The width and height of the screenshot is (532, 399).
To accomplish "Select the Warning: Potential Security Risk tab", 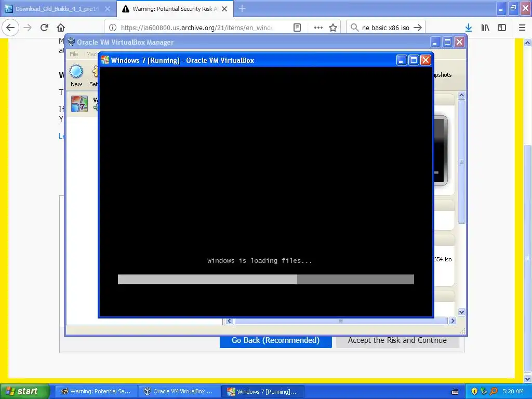I will coord(175,9).
